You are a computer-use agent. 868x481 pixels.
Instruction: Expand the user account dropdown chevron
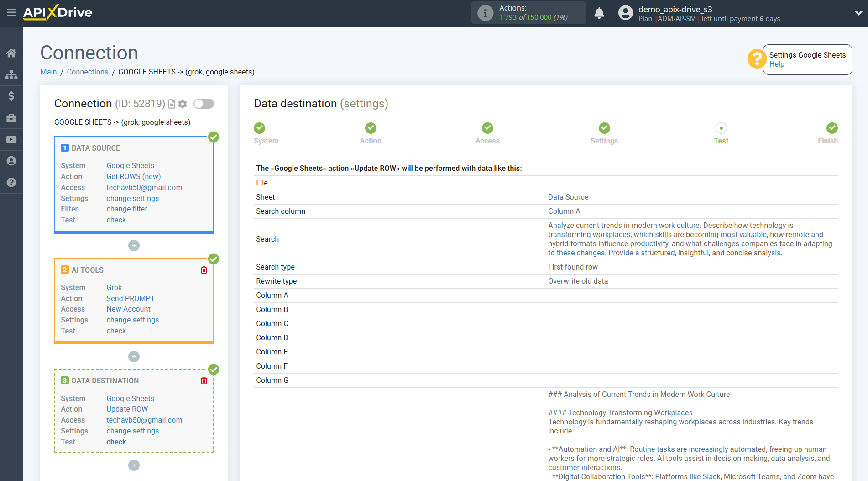(858, 13)
